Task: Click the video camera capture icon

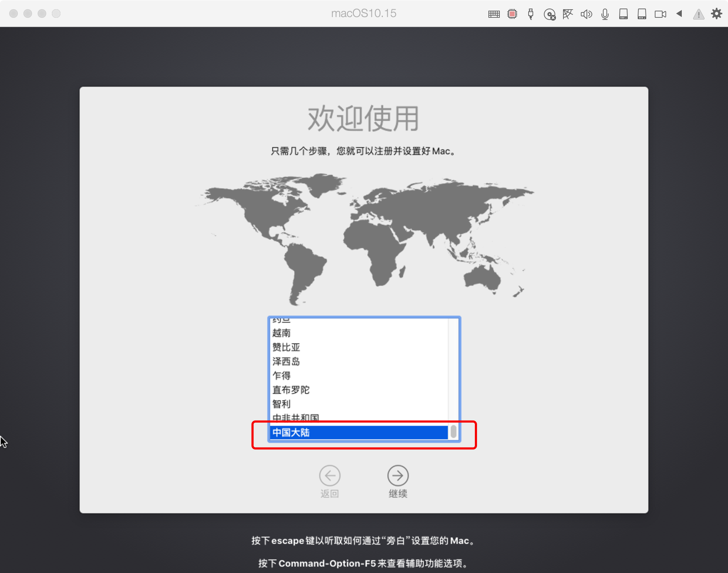Action: 661,14
